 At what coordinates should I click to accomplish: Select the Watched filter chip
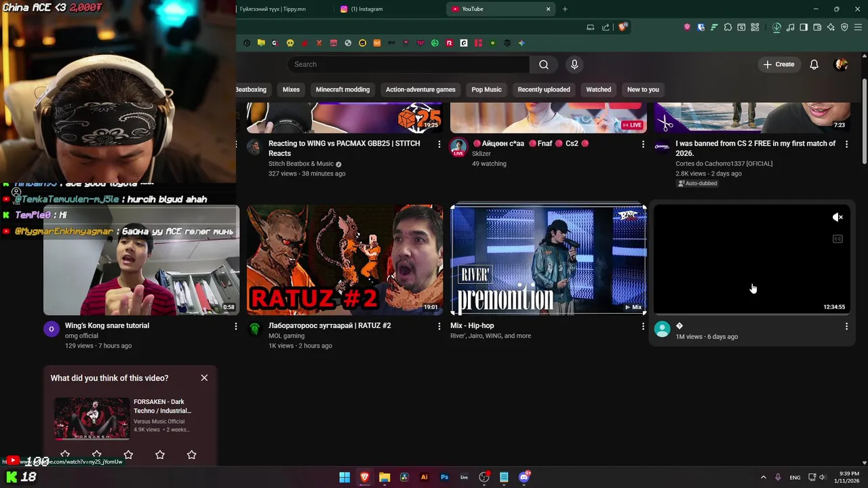(x=598, y=89)
